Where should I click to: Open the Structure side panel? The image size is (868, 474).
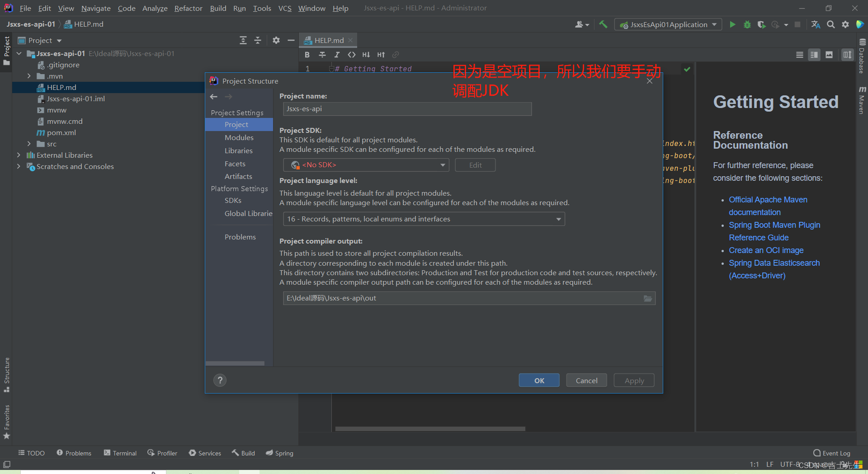coord(7,375)
